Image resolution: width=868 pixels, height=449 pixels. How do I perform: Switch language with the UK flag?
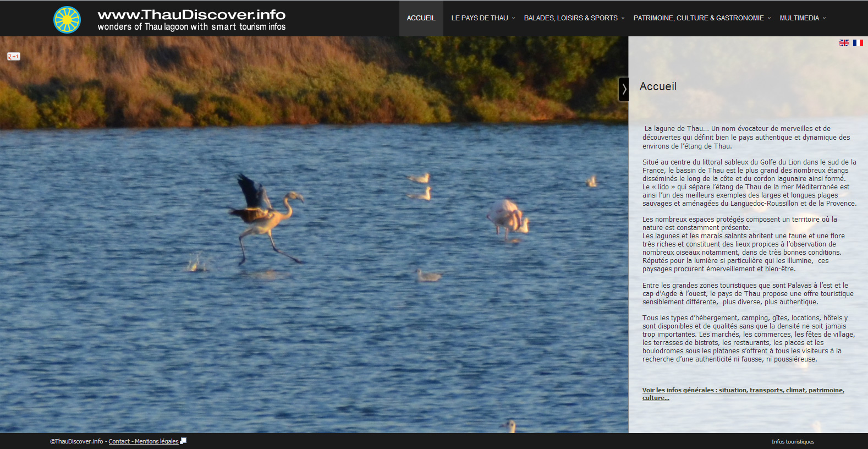coord(844,43)
